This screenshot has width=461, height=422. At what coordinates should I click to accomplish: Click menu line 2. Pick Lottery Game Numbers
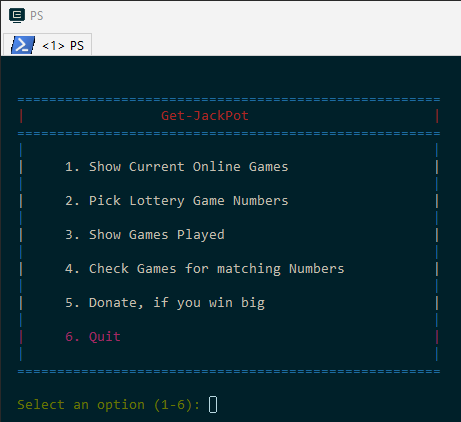click(x=176, y=201)
